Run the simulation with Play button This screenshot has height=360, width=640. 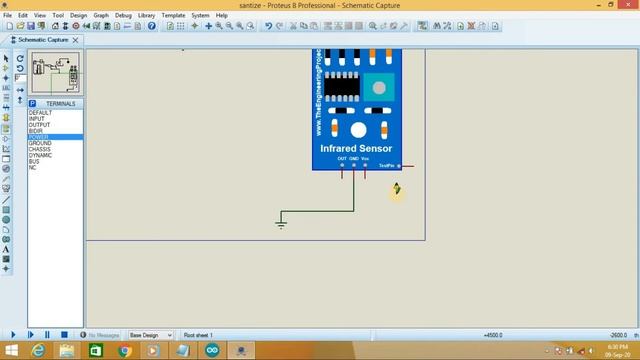[13, 335]
